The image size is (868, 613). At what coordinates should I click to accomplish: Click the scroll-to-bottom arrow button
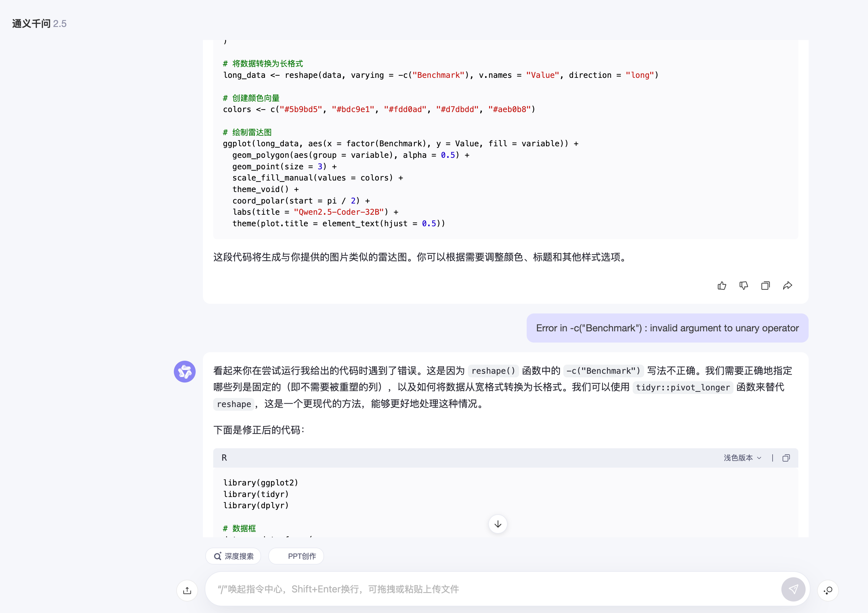[x=498, y=524]
